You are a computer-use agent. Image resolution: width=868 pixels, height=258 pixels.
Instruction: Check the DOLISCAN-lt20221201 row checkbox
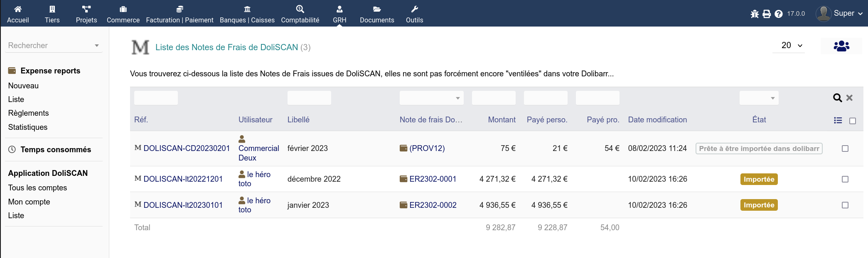845,179
